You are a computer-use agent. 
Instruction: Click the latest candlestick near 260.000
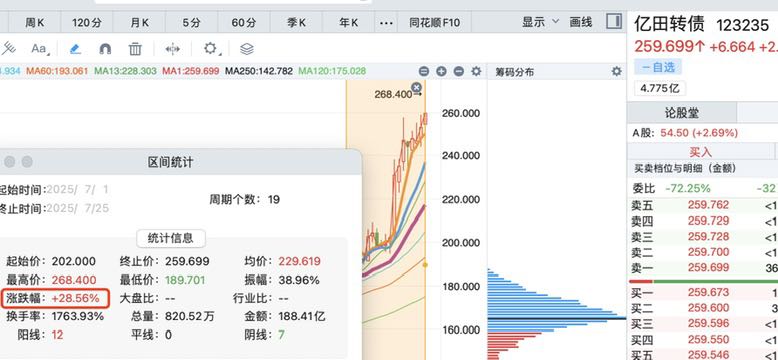(425, 119)
